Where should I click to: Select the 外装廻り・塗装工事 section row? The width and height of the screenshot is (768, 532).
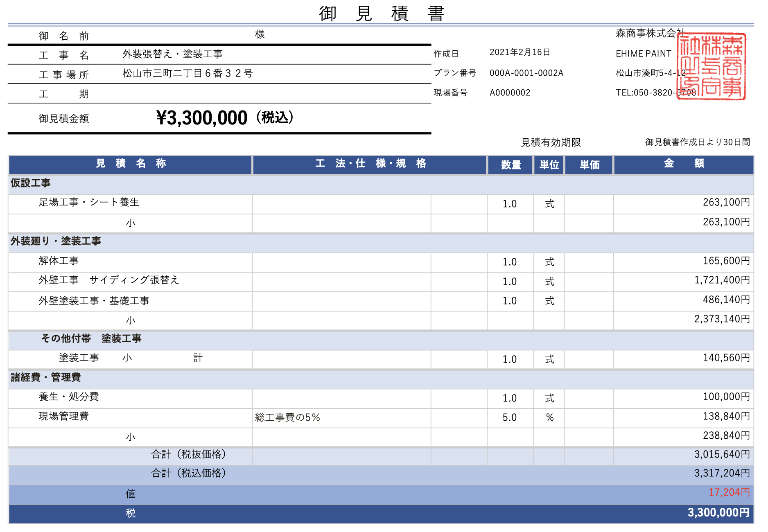[381, 243]
